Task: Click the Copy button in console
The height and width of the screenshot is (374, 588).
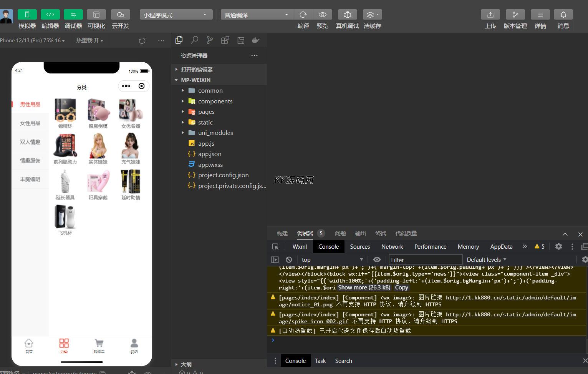Action: [x=401, y=288]
